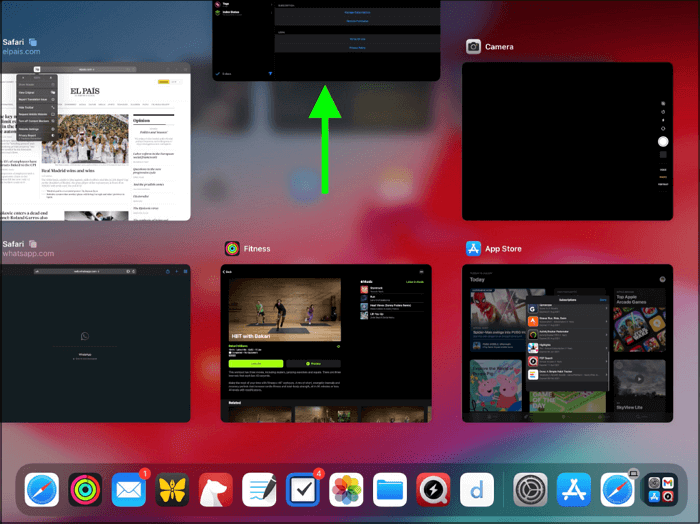
Task: Open the yellow butterfly app in dock
Action: click(172, 490)
